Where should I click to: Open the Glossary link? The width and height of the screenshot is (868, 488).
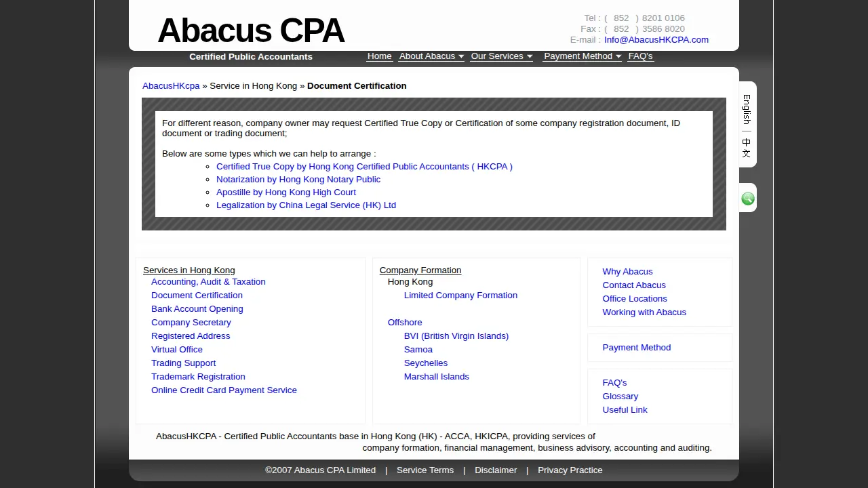[x=620, y=396]
